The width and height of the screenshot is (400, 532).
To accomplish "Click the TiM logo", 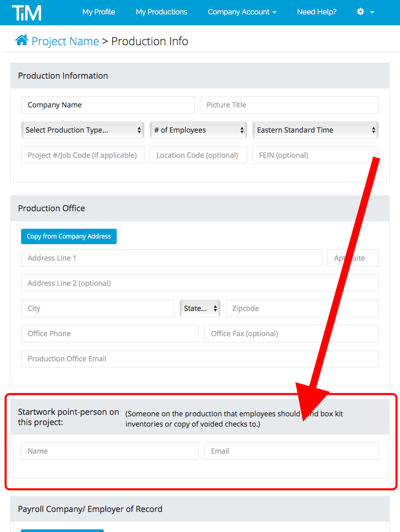I will [26, 12].
